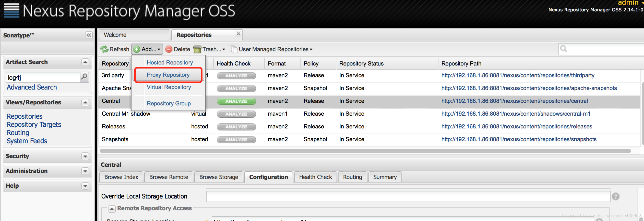Click the artifact search magnifier icon

84,77
